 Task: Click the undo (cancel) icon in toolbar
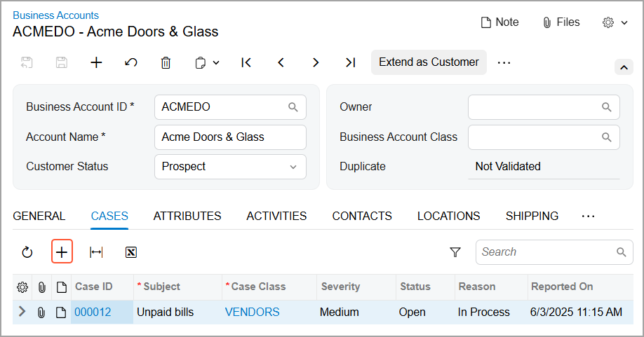[131, 62]
